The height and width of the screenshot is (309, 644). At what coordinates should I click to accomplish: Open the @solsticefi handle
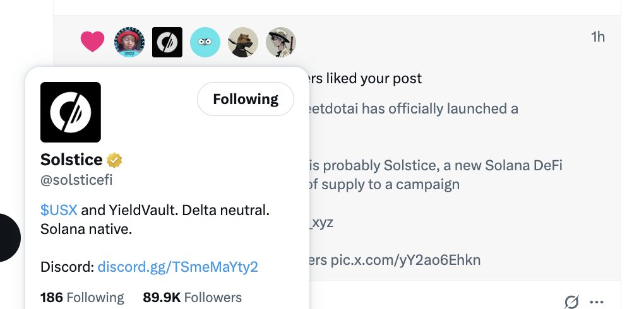click(x=76, y=180)
